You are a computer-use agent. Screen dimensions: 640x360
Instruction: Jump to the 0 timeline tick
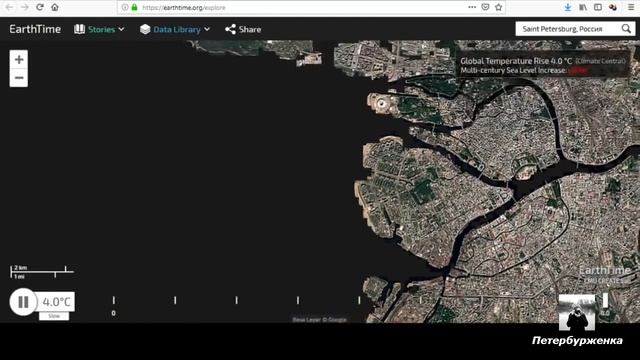113,300
